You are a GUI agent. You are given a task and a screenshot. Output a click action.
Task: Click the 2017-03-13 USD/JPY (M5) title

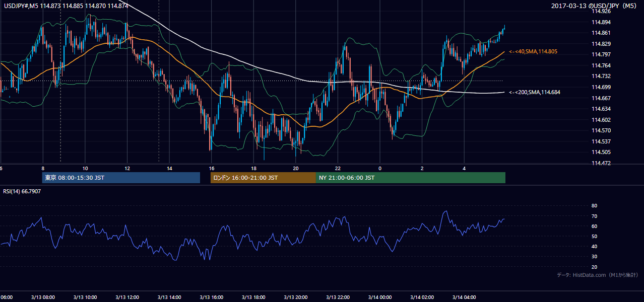pos(595,6)
